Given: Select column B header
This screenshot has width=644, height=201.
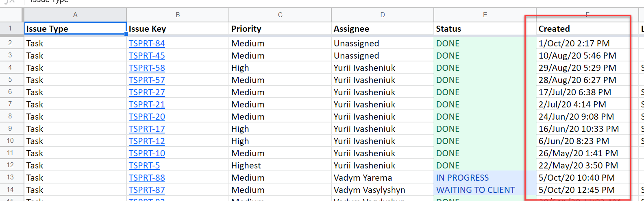Looking at the screenshot, I should pos(178,15).
